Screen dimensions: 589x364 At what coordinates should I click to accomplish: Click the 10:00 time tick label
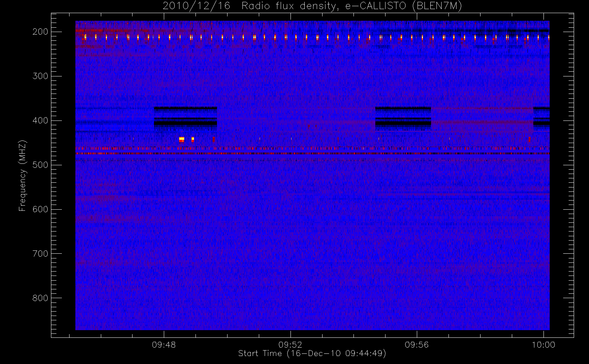pyautogui.click(x=543, y=345)
